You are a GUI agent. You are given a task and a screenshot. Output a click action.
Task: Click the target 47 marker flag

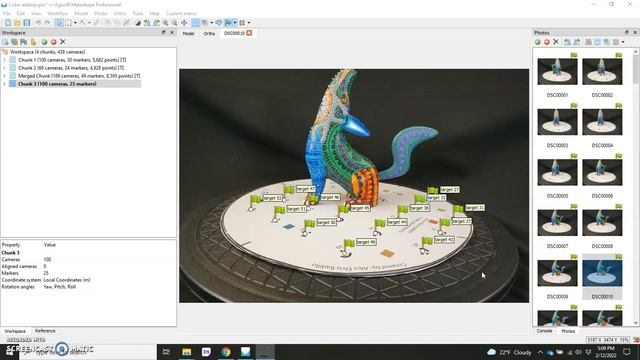(289, 190)
